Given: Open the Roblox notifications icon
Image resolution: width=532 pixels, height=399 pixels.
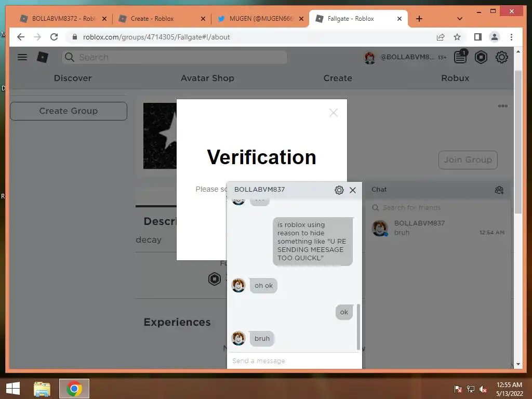Looking at the screenshot, I should point(461,57).
